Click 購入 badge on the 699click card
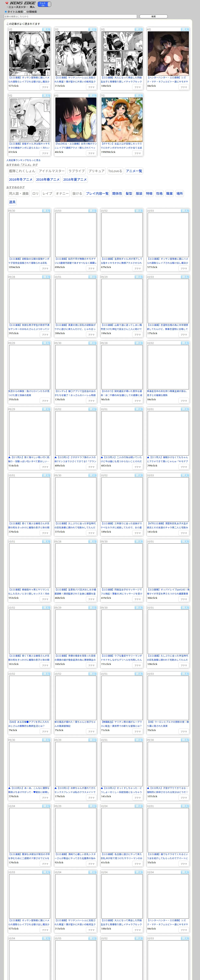This screenshot has width=200, height=980. [92, 211]
